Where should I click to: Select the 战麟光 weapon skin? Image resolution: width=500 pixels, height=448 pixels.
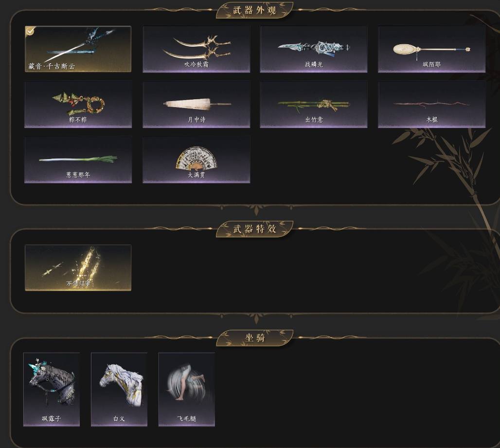click(314, 49)
